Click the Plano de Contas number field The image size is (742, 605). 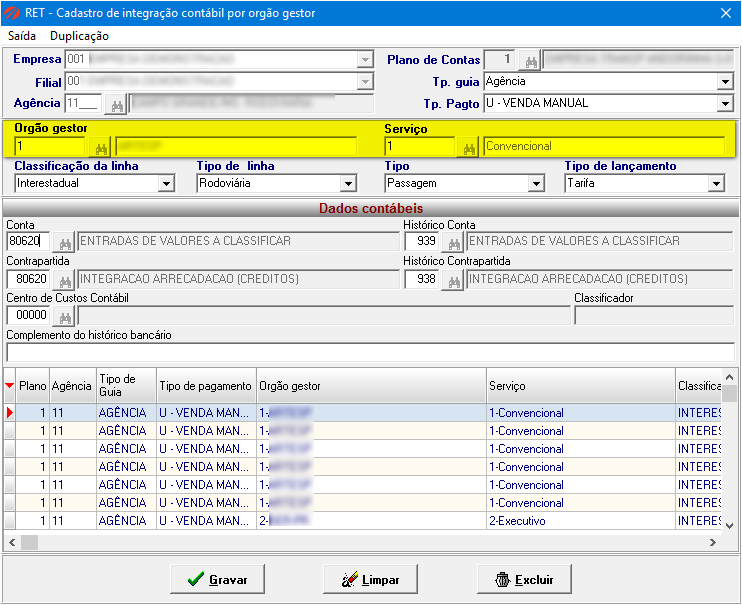(x=501, y=60)
